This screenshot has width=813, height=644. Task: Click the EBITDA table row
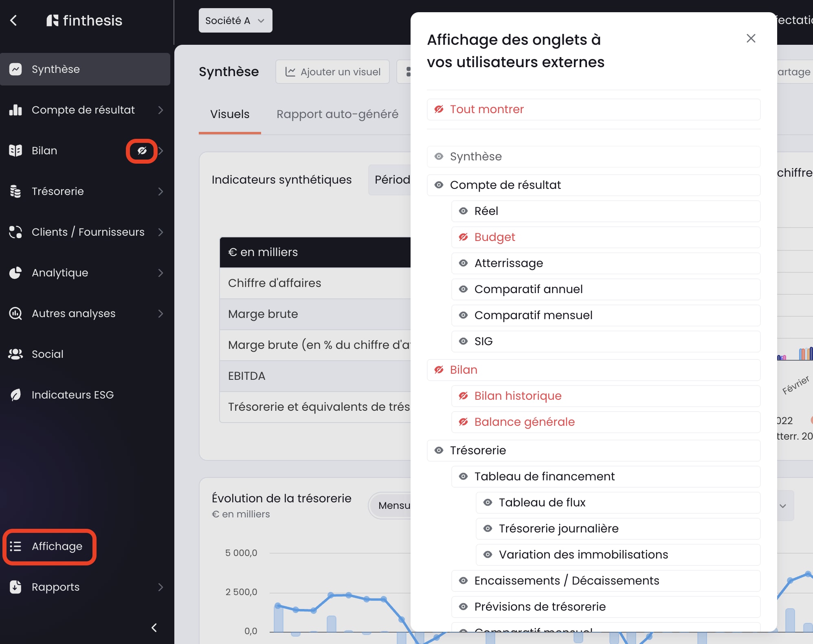[315, 376]
